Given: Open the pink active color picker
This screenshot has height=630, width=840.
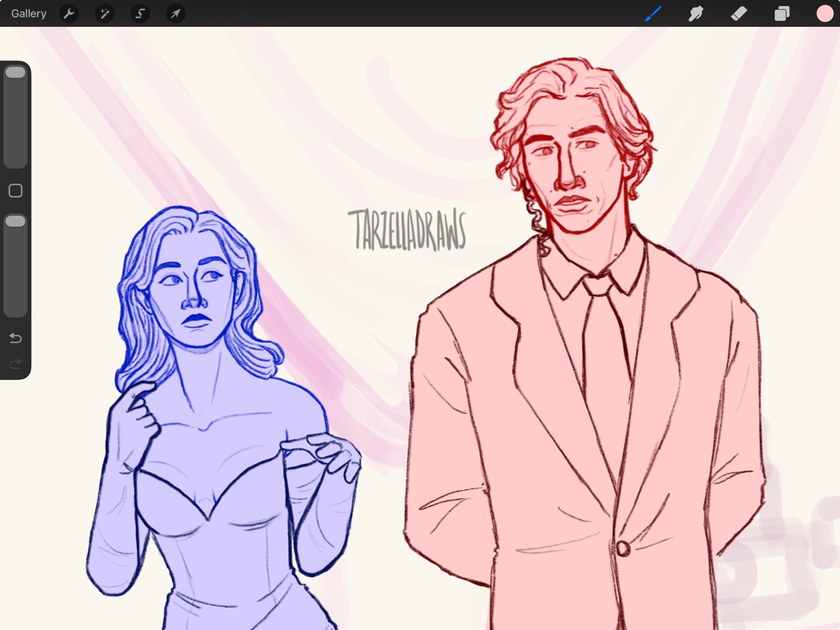Looking at the screenshot, I should [824, 13].
